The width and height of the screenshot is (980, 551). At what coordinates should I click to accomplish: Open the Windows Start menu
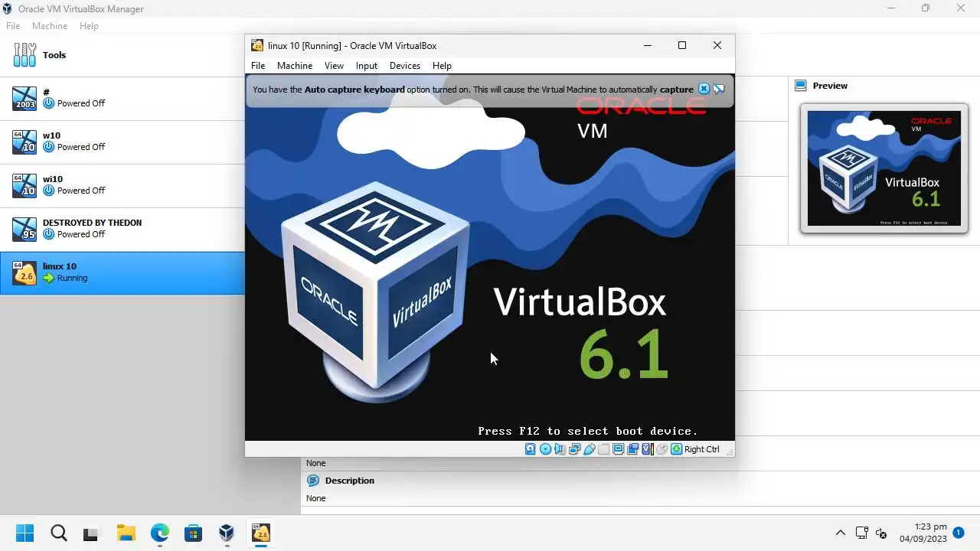tap(24, 533)
